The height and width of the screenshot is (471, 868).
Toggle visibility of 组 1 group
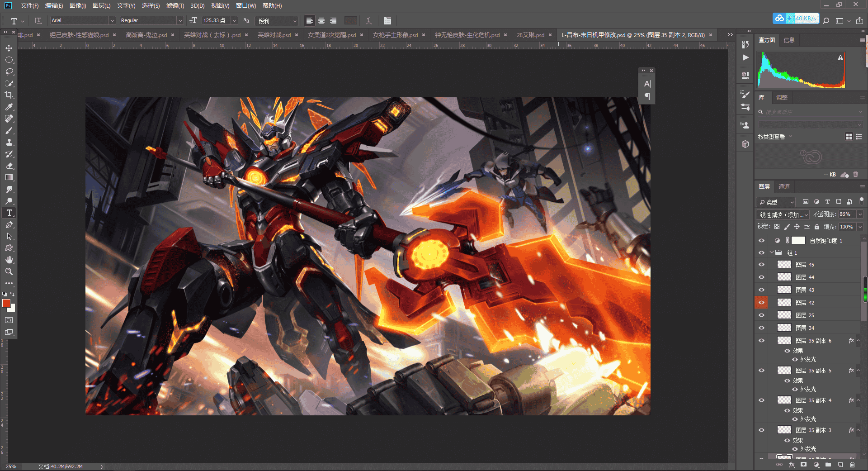pos(761,253)
